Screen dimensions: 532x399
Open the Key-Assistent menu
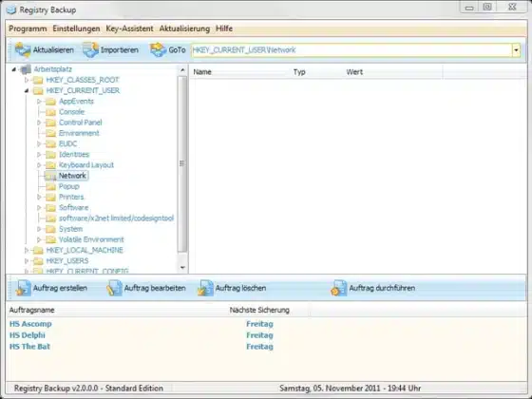129,28
